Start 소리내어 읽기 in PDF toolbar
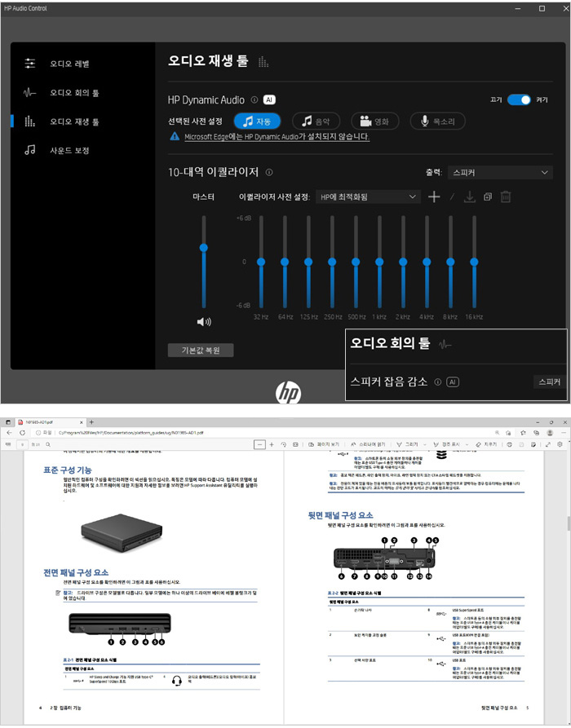Image resolution: width=571 pixels, height=728 pixels. 368,445
